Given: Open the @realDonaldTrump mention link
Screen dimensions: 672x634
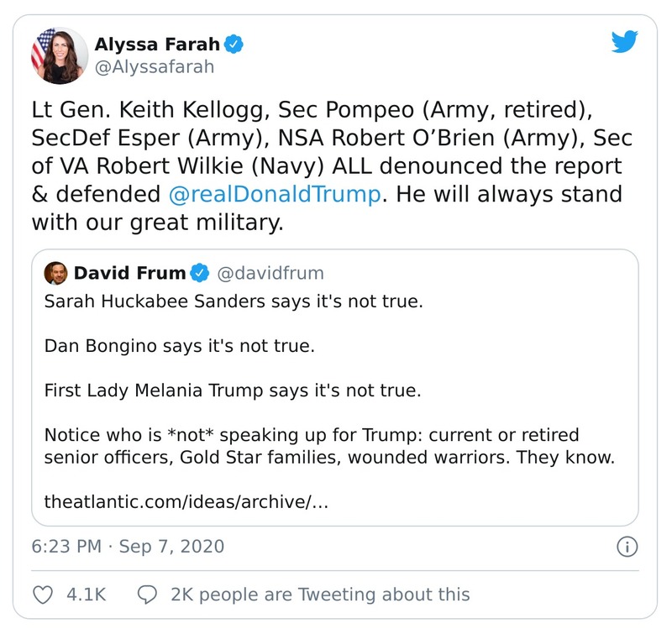Looking at the screenshot, I should (x=273, y=195).
